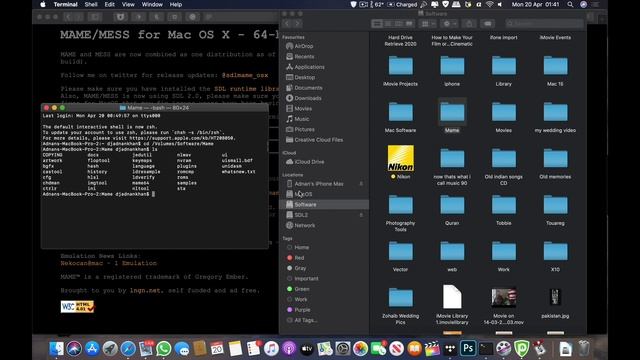The width and height of the screenshot is (640, 360).
Task: Open the Finder action gear menu
Action: click(450, 24)
